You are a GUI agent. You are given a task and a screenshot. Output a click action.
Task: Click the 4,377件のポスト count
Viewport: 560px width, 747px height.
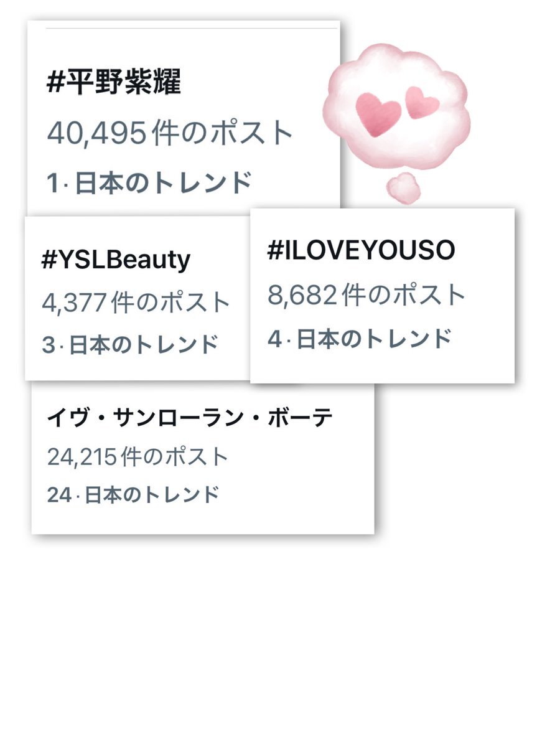136,303
